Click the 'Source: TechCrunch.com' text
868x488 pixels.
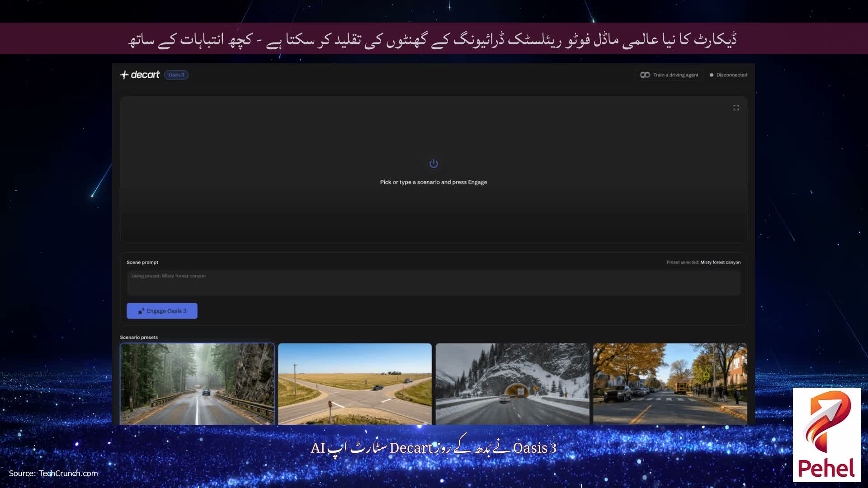tap(53, 474)
